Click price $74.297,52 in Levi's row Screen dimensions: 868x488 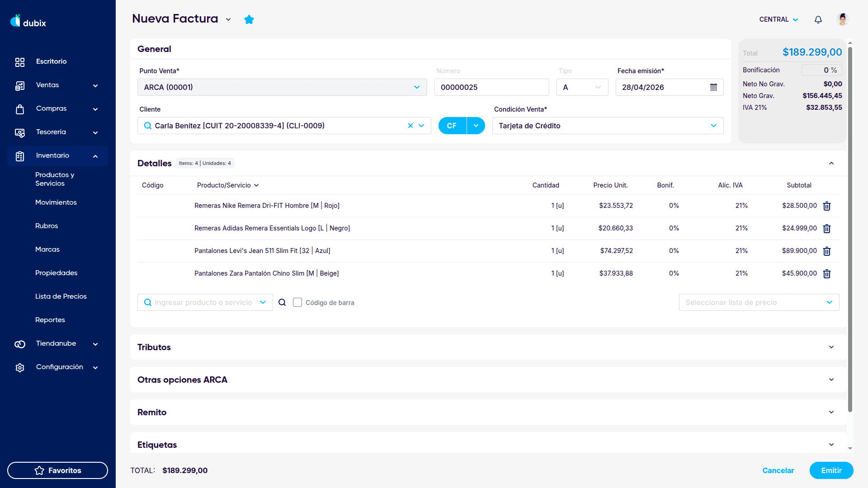click(617, 251)
